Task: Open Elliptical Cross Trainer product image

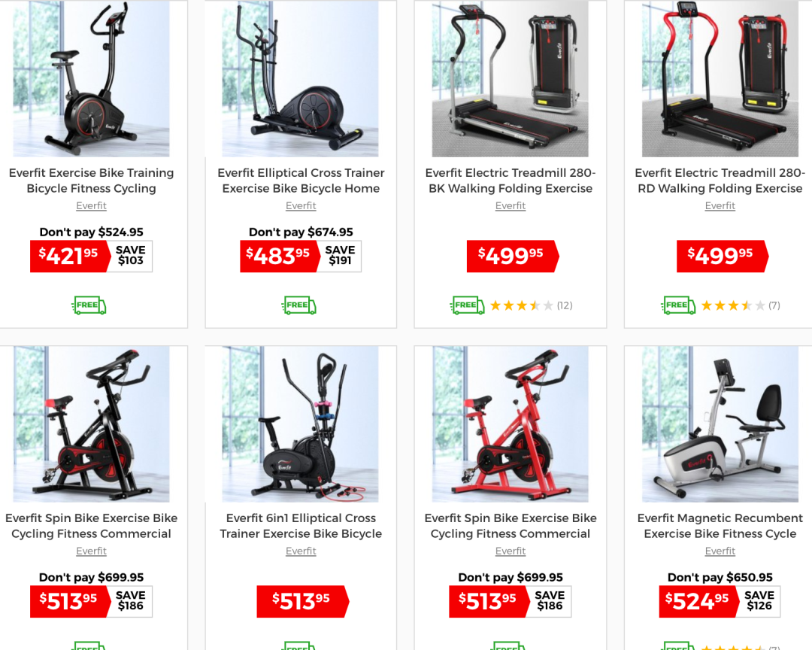Action: click(x=300, y=79)
